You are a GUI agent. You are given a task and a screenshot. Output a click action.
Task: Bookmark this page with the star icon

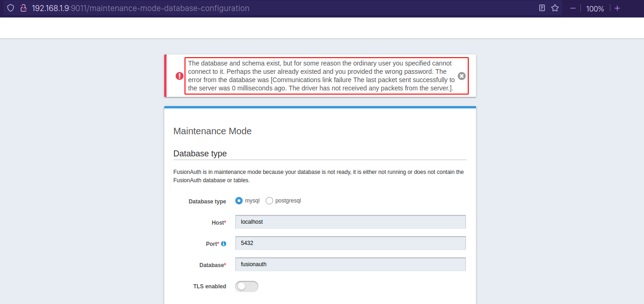(x=555, y=8)
